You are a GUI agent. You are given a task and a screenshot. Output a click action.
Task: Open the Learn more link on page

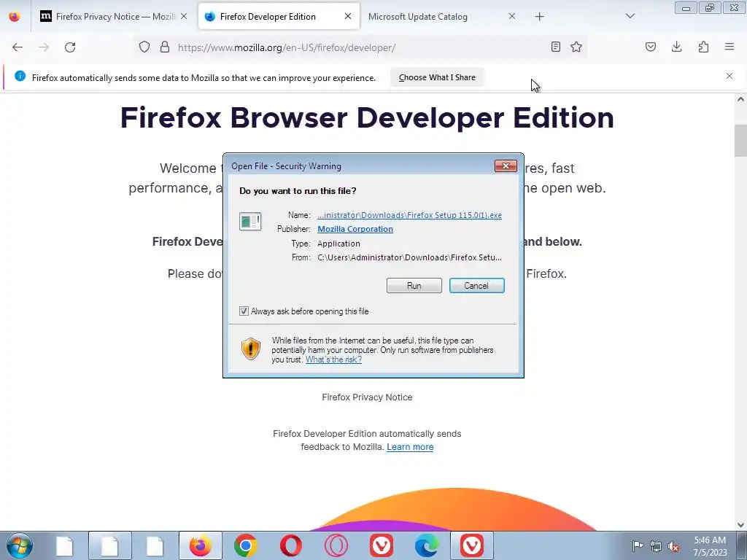(410, 447)
